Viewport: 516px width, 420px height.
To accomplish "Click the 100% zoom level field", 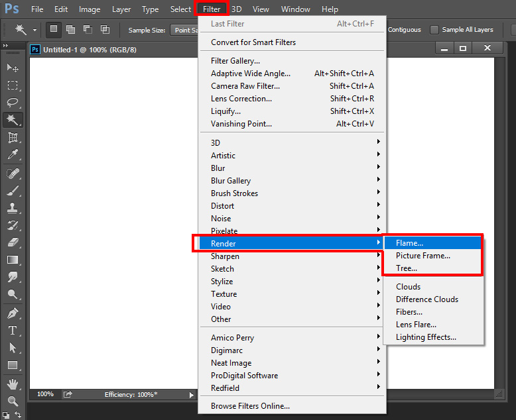I will [x=45, y=394].
